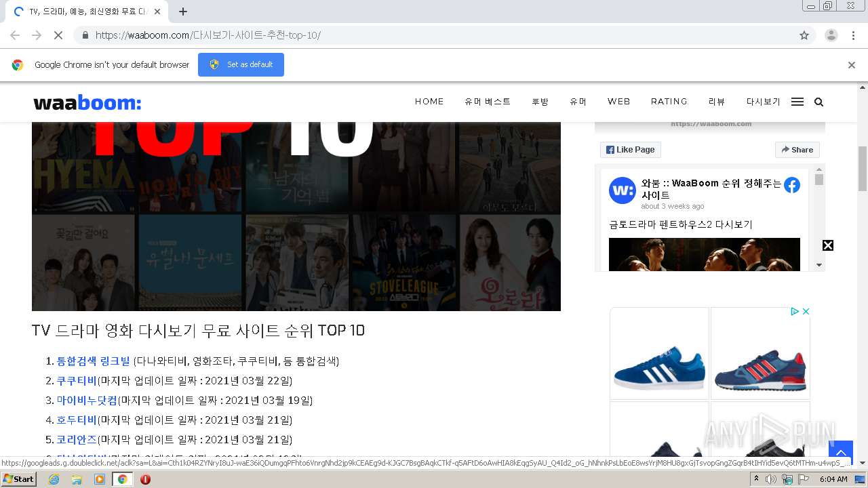Click the 금토드라마 펜트하우스2 다시보기 post text

point(681,224)
